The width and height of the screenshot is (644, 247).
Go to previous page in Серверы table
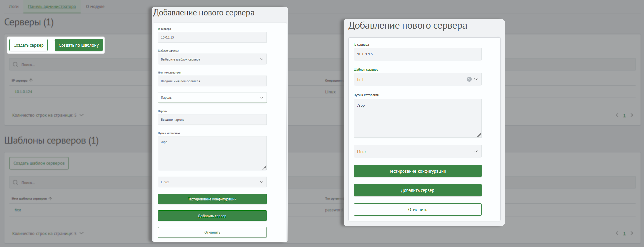[617, 115]
